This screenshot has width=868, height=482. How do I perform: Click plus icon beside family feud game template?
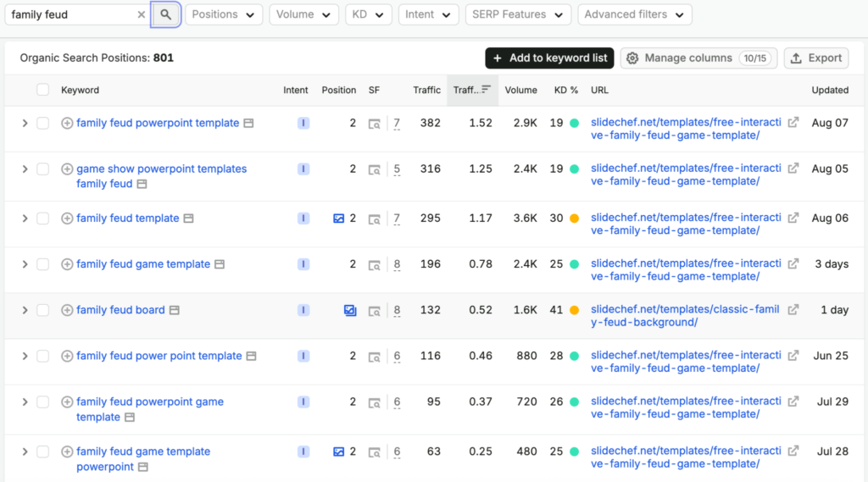click(x=67, y=264)
